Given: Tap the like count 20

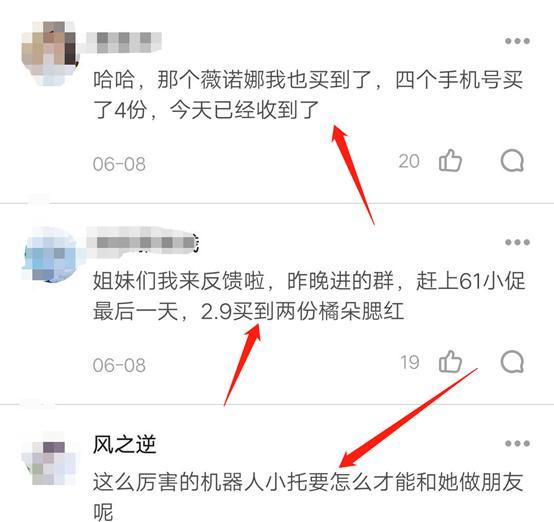Looking at the screenshot, I should 409,161.
